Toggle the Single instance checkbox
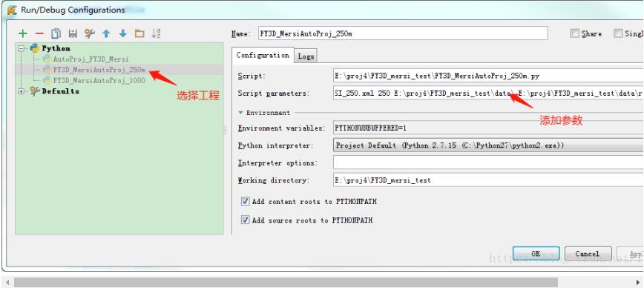Screen dimensions: 644x288 pyautogui.click(x=618, y=33)
